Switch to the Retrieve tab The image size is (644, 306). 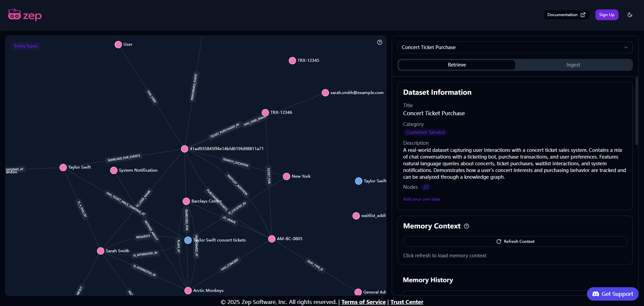coord(457,65)
